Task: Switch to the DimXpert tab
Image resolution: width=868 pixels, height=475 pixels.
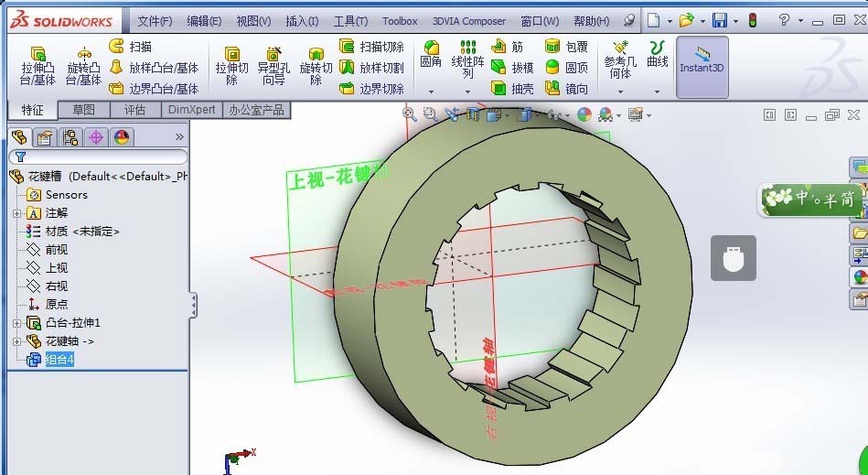Action: click(x=191, y=110)
